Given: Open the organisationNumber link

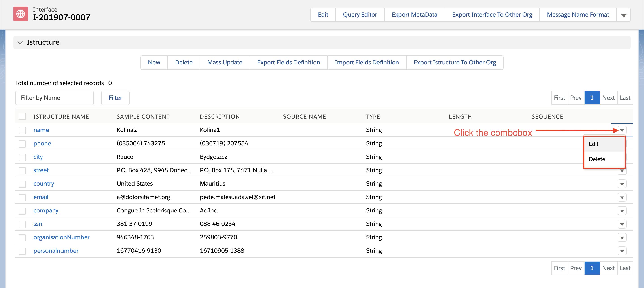Looking at the screenshot, I should coord(61,237).
